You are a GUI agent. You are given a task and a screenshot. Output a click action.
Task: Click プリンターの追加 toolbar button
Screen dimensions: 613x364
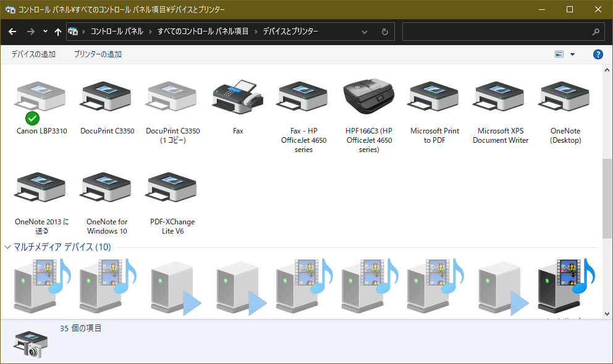(98, 54)
